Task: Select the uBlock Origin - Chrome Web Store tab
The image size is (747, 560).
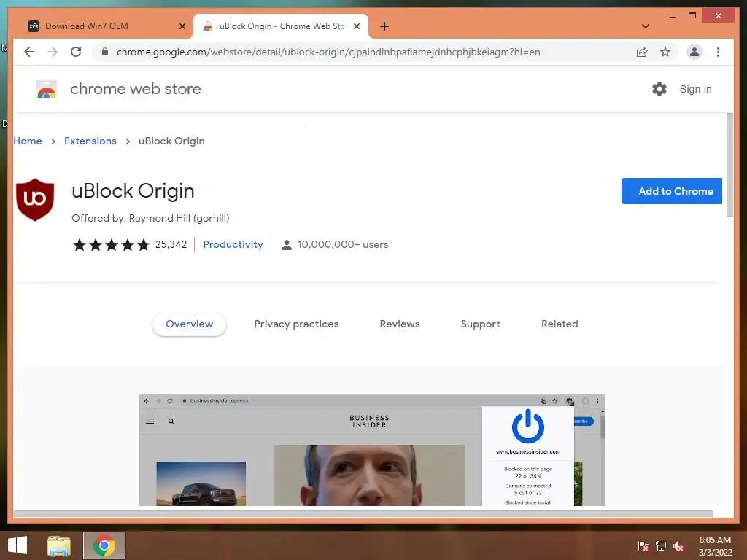Action: [x=281, y=26]
